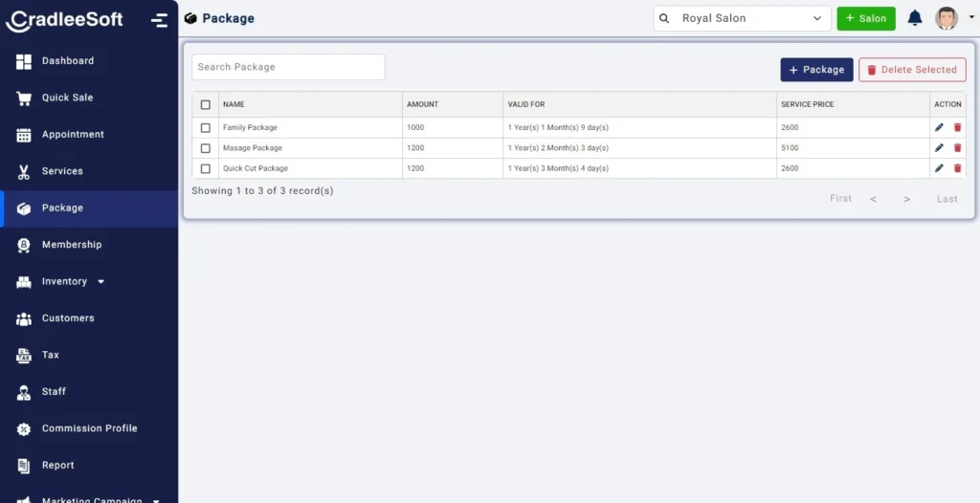Check the Masage Package row checkbox
Image resolution: width=980 pixels, height=503 pixels.
[x=205, y=148]
